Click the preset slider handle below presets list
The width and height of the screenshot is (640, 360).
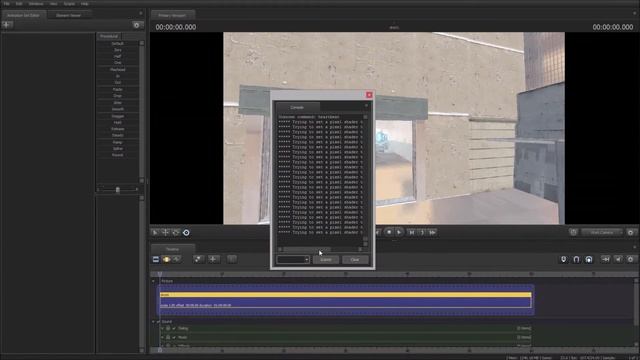click(x=118, y=189)
